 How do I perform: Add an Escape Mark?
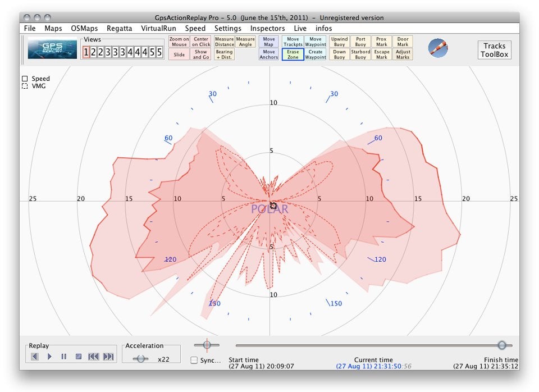(382, 54)
